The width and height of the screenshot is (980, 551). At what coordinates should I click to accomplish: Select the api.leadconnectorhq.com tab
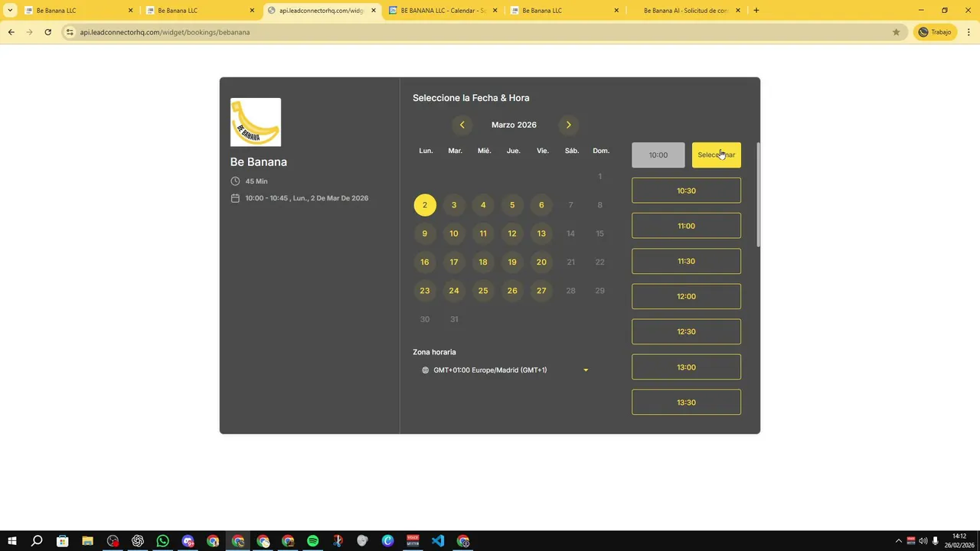pyautogui.click(x=322, y=11)
